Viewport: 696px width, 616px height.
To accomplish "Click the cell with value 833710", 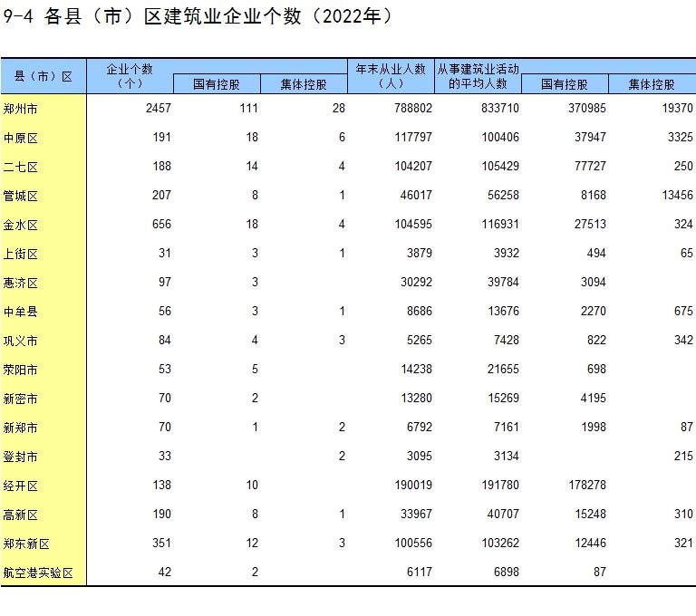I will click(499, 108).
